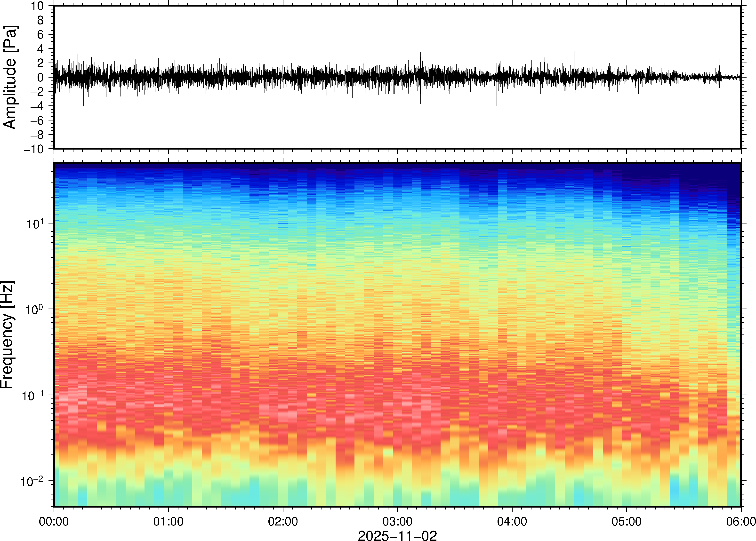Click the 10¹ frequency tick label

tap(35, 223)
